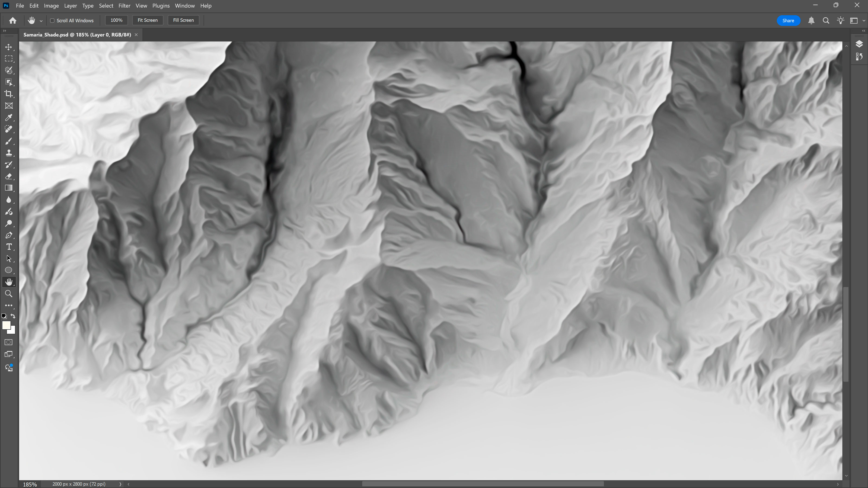Open the Layers panel
This screenshot has width=868, height=488.
[x=859, y=44]
